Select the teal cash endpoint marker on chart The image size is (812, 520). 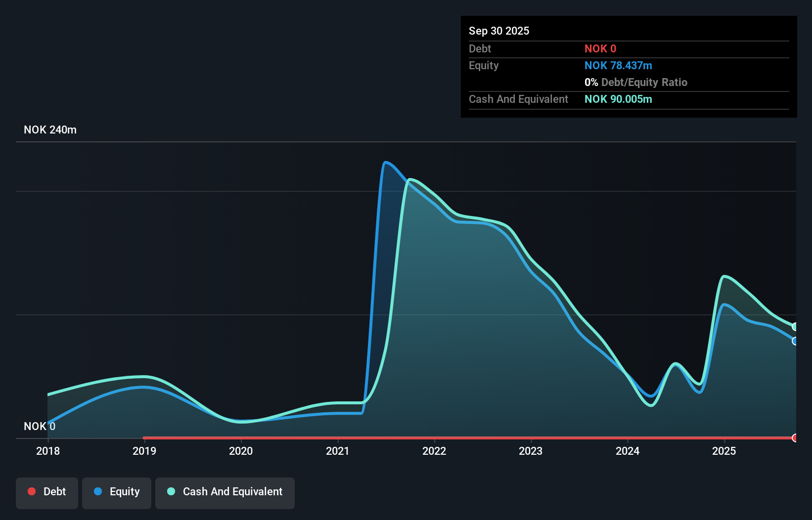tap(795, 326)
